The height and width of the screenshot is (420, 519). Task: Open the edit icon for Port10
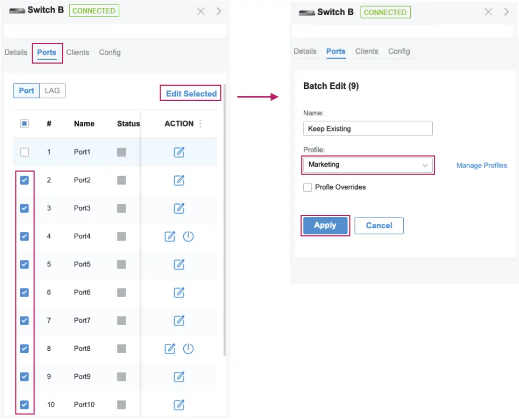tap(179, 404)
